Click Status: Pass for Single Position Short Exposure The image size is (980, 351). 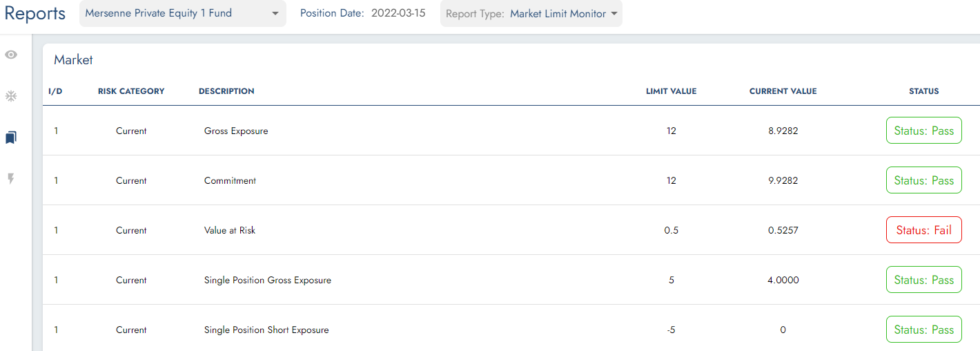(924, 330)
